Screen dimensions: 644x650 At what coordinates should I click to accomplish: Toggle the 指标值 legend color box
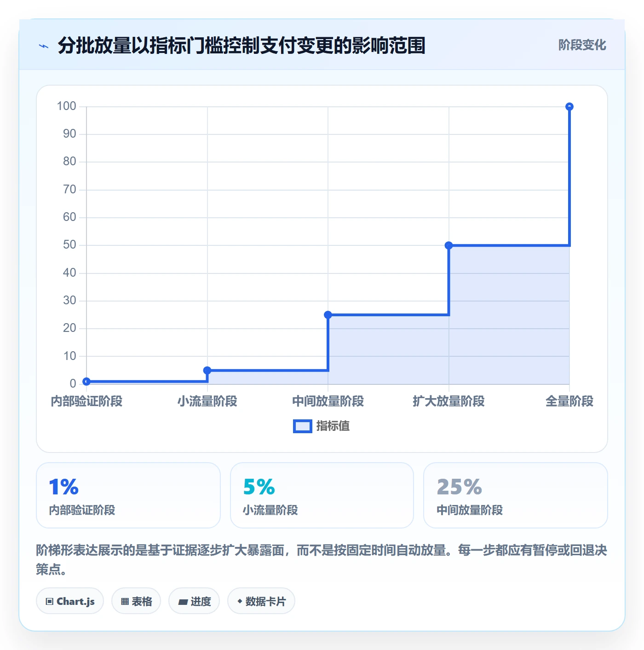tap(303, 426)
